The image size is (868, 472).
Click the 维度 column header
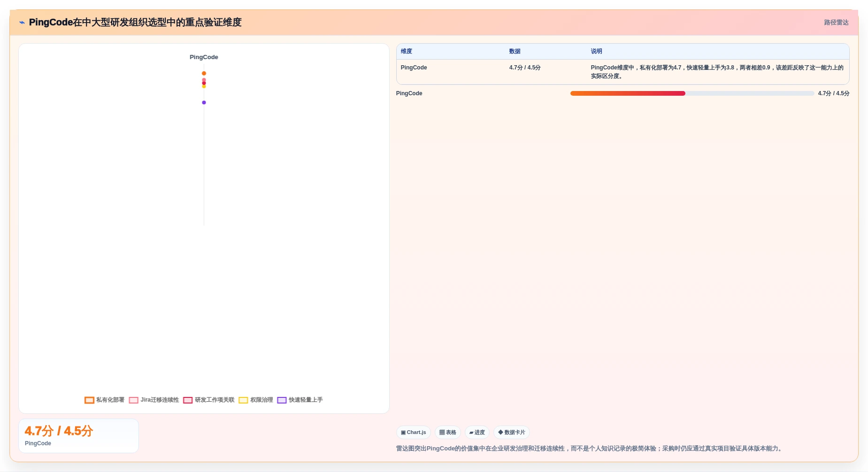click(x=407, y=51)
